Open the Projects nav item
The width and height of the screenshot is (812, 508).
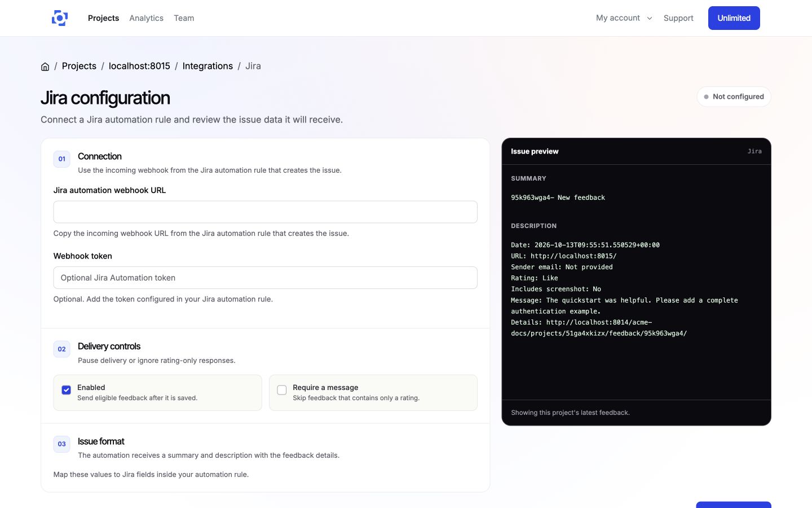click(x=103, y=18)
